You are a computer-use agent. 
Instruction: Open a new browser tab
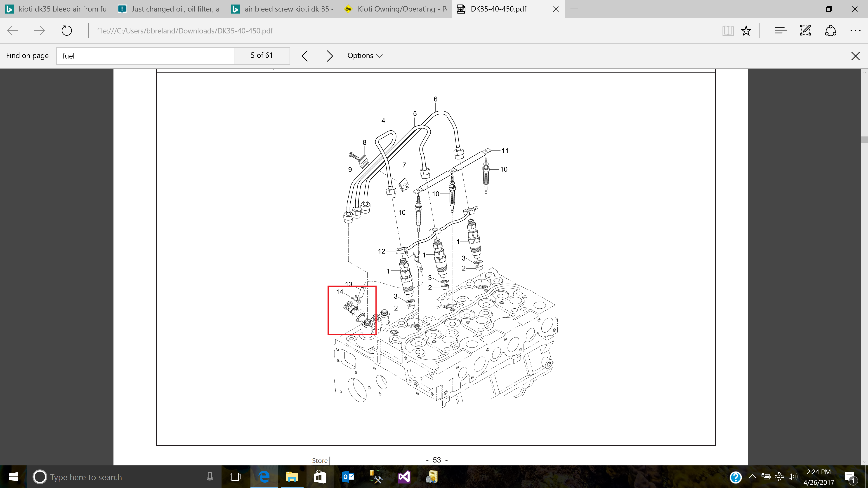574,9
